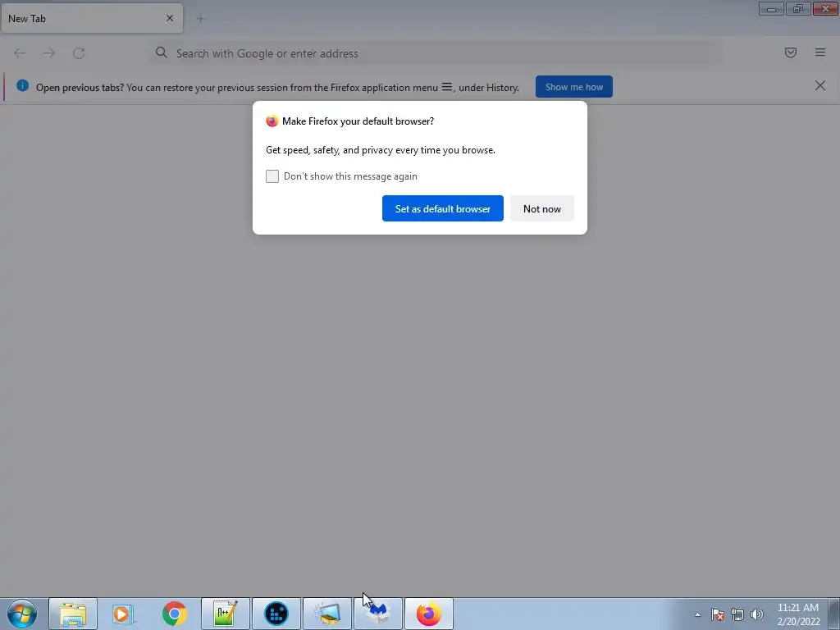
Task: Click "Get speed, safety, and privacy" text
Action: [381, 150]
